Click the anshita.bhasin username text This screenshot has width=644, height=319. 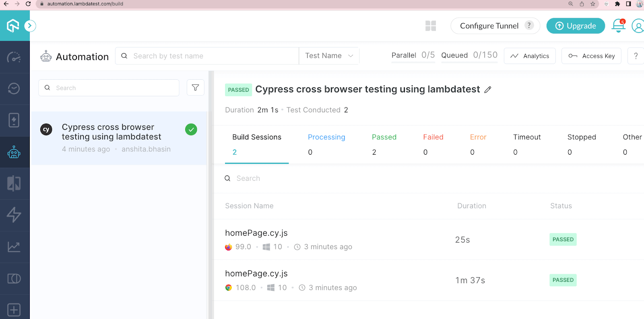(x=146, y=149)
